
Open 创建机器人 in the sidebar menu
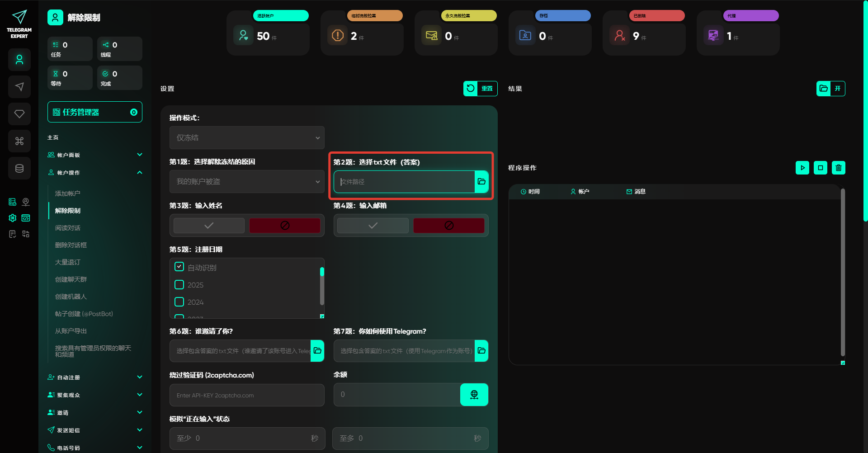pyautogui.click(x=71, y=297)
